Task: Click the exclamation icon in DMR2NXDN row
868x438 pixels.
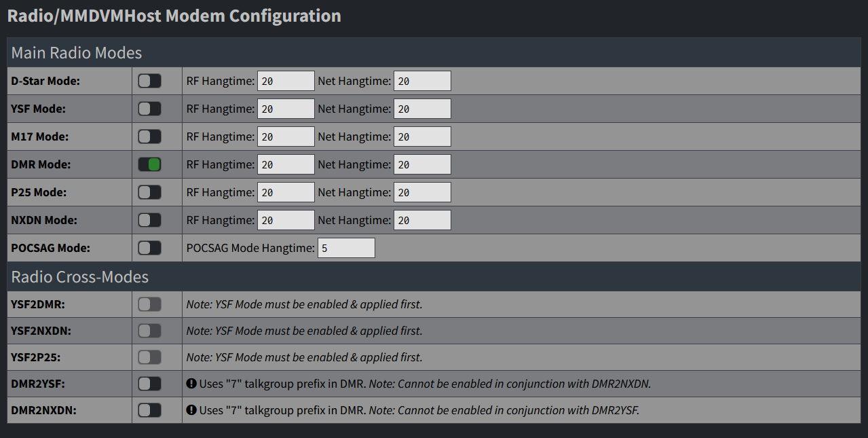Action: pos(191,410)
